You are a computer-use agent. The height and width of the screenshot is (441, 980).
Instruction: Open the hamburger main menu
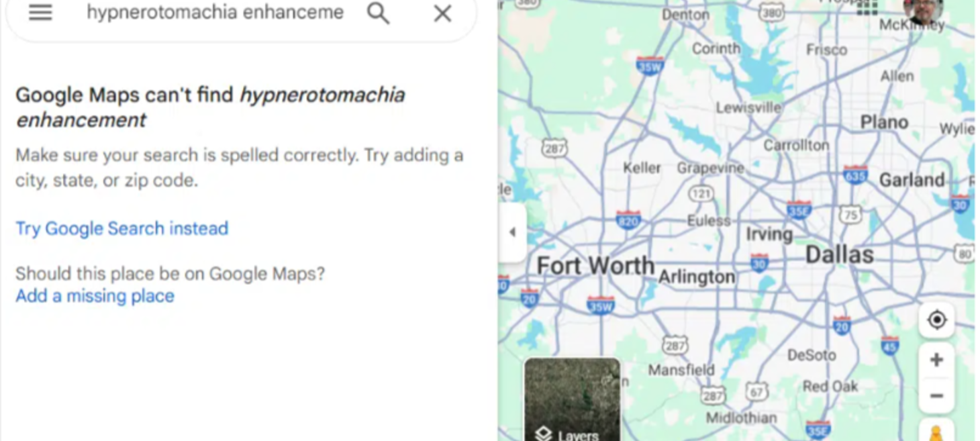(x=40, y=13)
